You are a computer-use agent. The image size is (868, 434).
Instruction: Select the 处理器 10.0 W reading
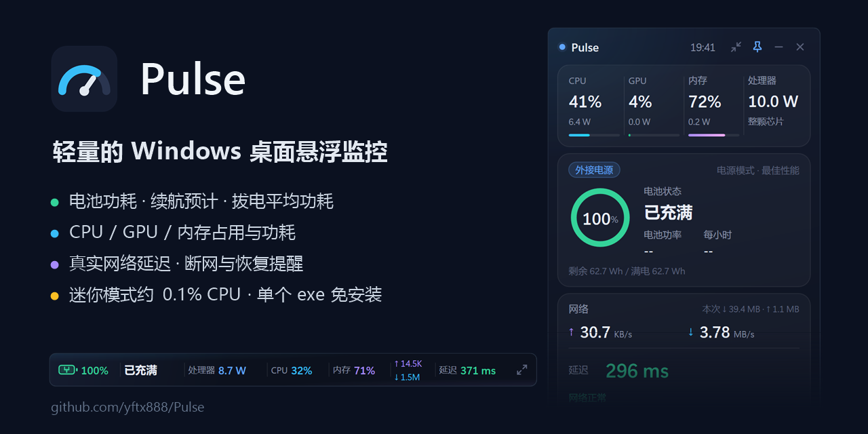click(773, 102)
